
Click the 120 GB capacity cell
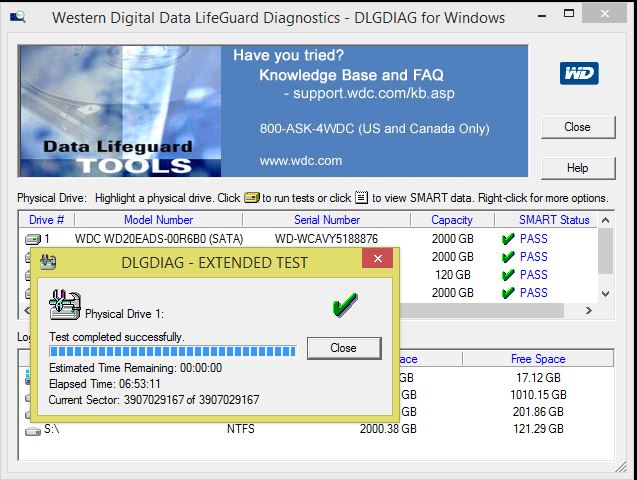point(453,275)
